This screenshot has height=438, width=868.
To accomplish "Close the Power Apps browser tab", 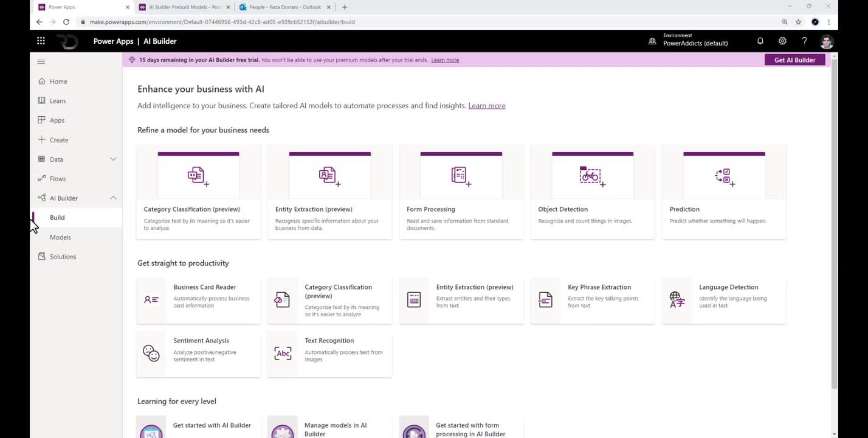I will 128,7.
